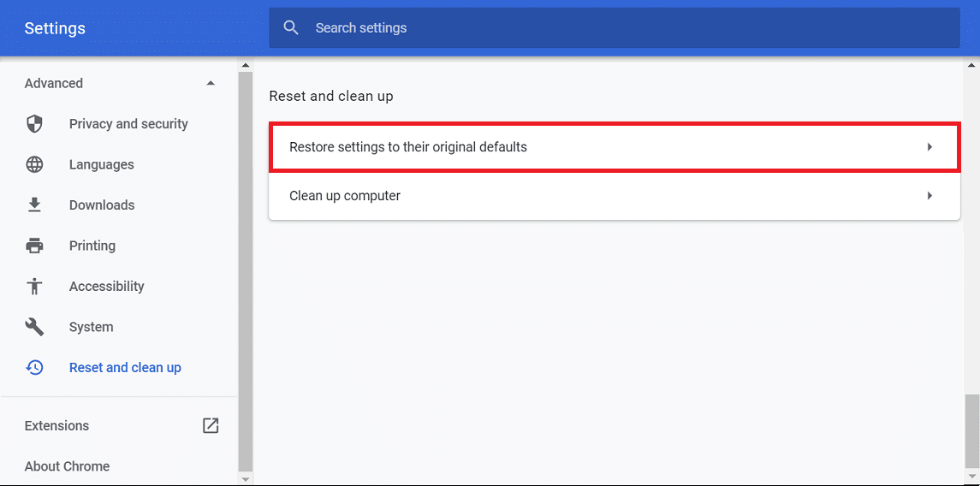Click the Downloads arrow icon
Screen dimensions: 980x486
pyautogui.click(x=34, y=205)
